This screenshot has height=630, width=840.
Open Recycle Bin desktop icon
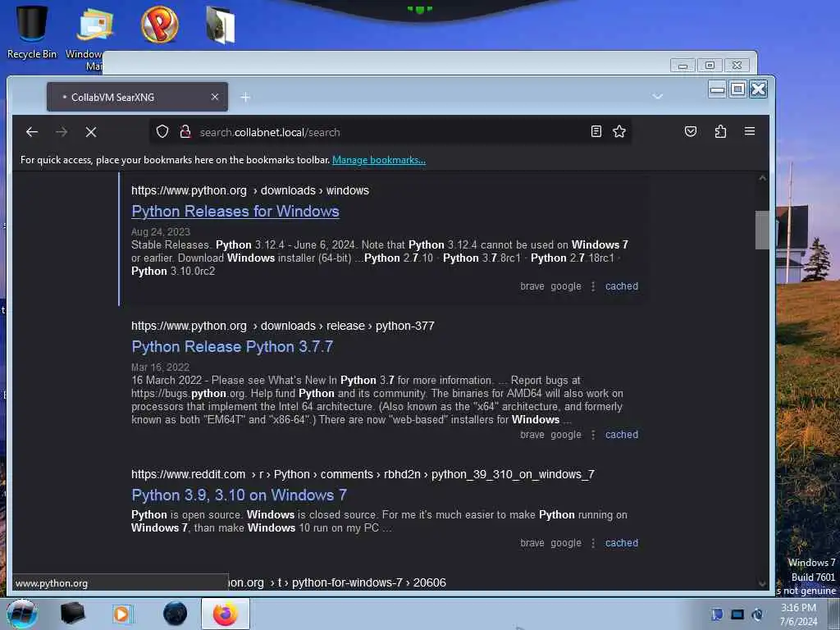[x=32, y=31]
